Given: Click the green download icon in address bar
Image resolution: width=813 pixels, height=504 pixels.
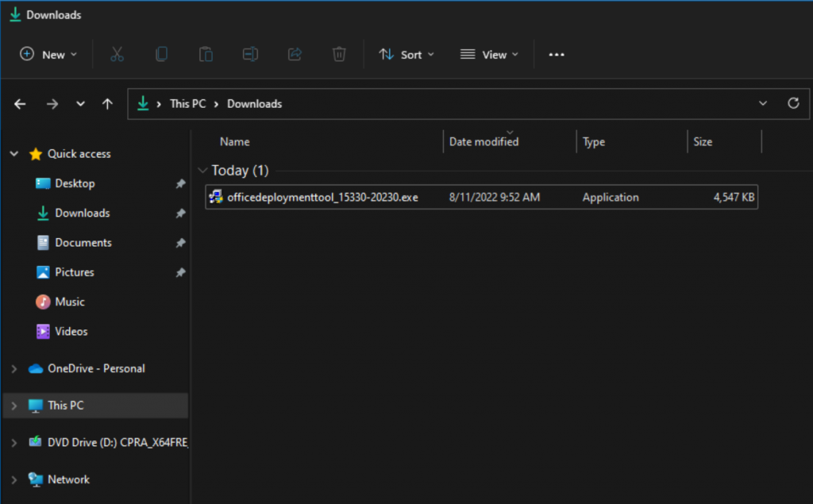Looking at the screenshot, I should (143, 104).
